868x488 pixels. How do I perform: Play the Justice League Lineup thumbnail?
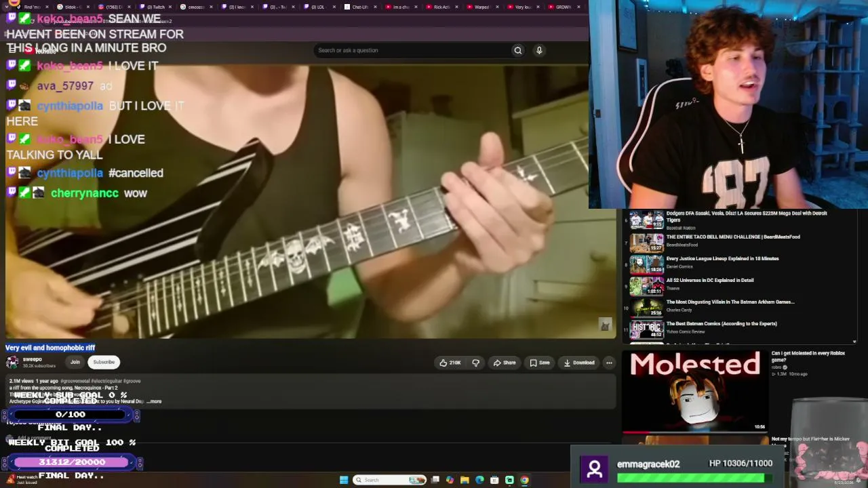(x=646, y=264)
